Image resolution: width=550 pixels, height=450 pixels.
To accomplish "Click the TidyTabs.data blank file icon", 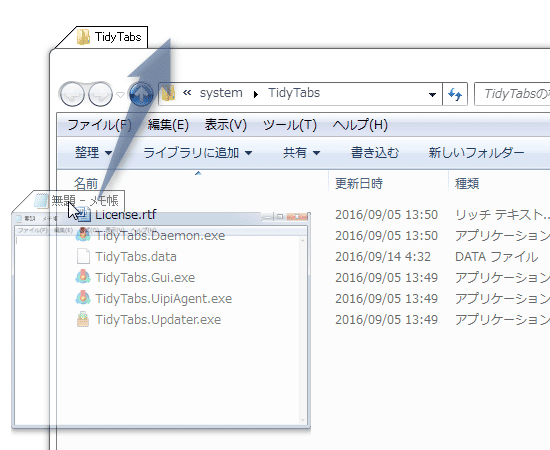I will (83, 256).
